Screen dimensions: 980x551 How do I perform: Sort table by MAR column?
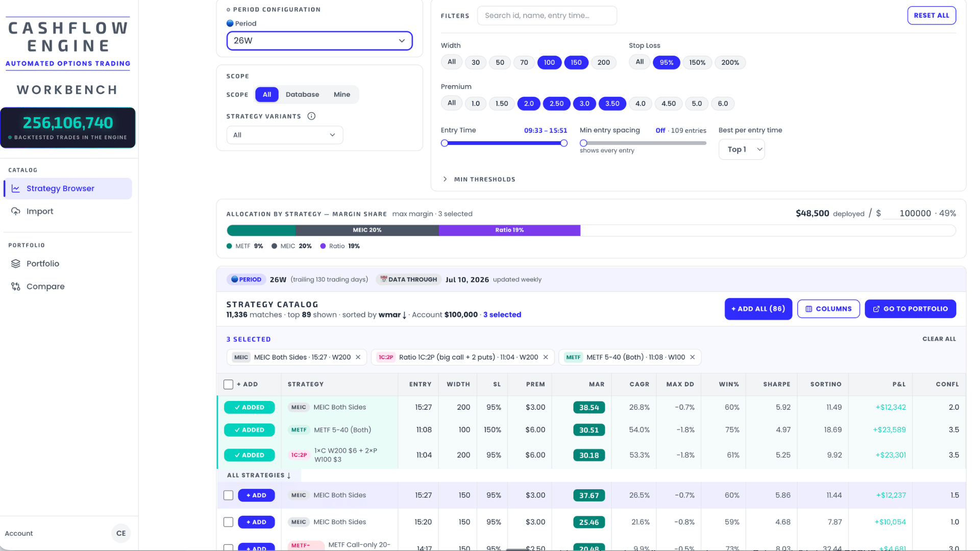[x=596, y=384]
